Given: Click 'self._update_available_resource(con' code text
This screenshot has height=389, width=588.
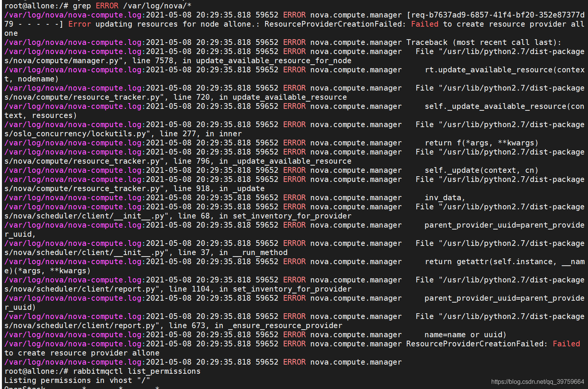Looking at the screenshot, I should (505, 106).
